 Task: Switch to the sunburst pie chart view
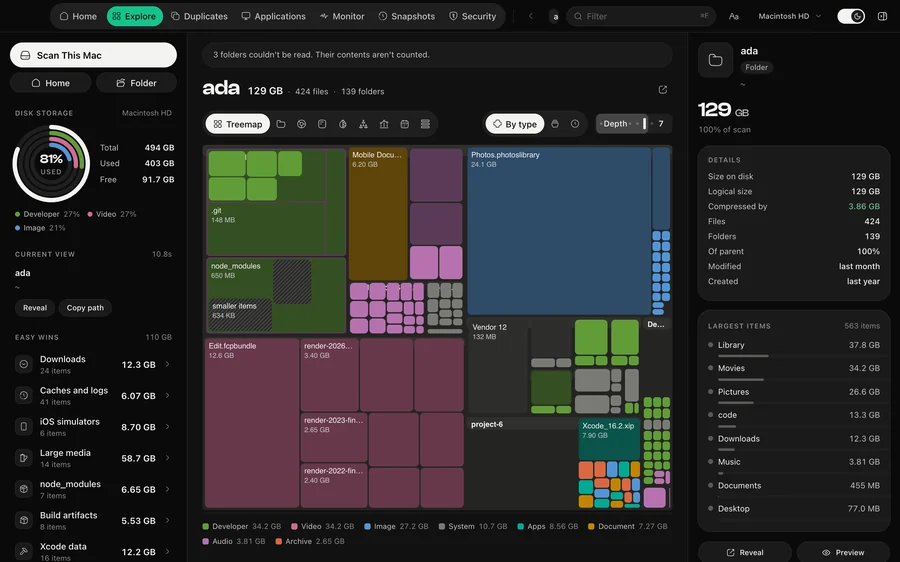[x=301, y=124]
